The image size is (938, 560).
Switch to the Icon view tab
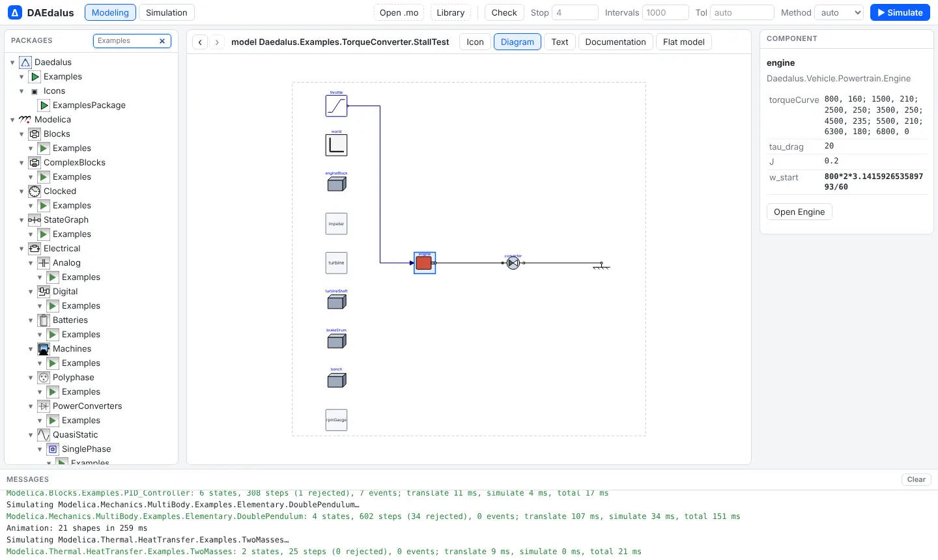475,42
